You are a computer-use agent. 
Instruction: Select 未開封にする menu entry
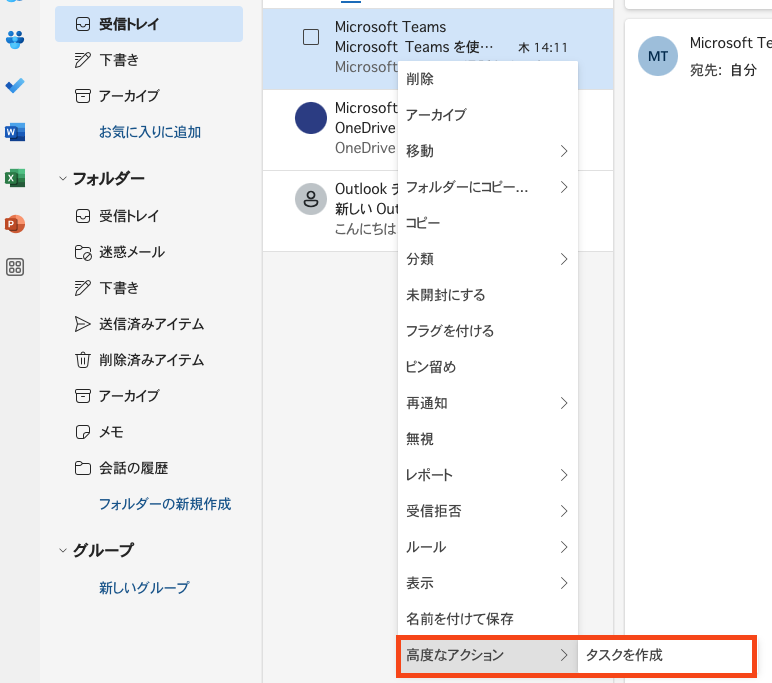click(487, 295)
